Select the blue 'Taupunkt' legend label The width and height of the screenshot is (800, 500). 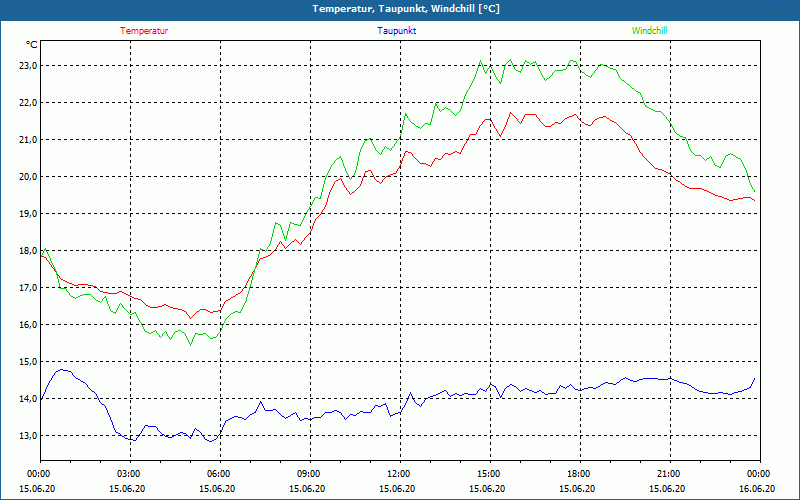396,31
